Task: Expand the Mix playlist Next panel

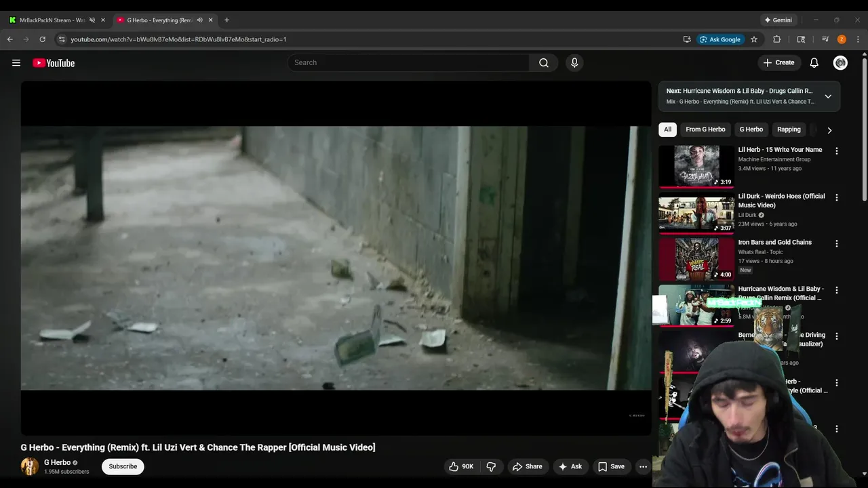Action: pos(828,96)
